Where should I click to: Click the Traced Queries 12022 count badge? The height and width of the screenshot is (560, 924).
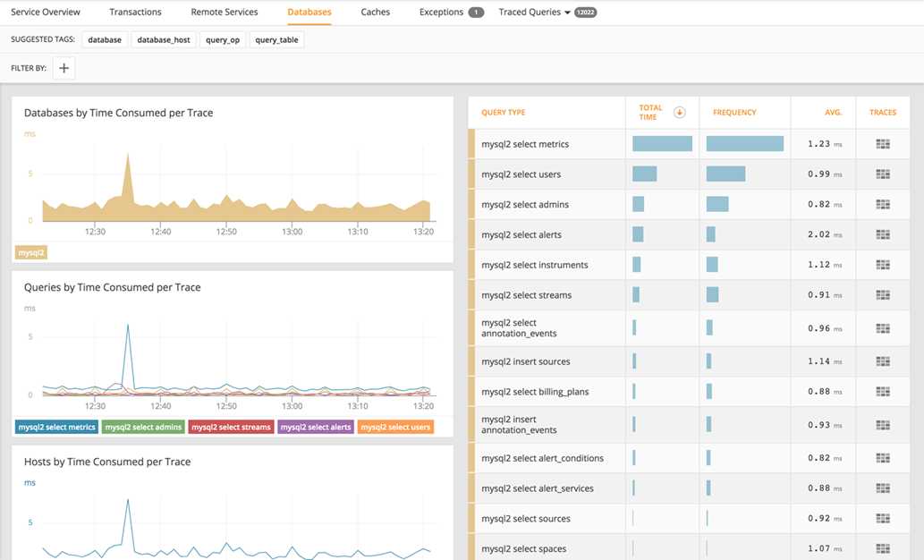[x=585, y=13]
